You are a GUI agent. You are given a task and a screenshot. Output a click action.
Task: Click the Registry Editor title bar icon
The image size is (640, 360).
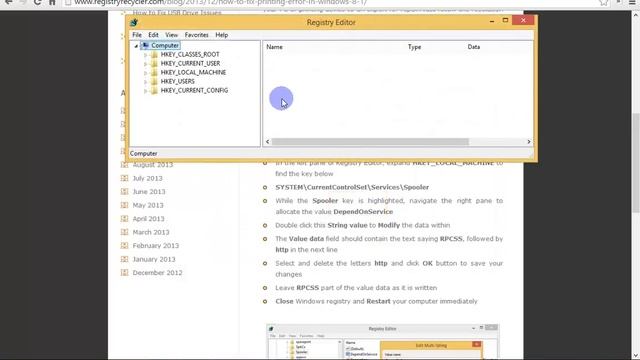[133, 22]
